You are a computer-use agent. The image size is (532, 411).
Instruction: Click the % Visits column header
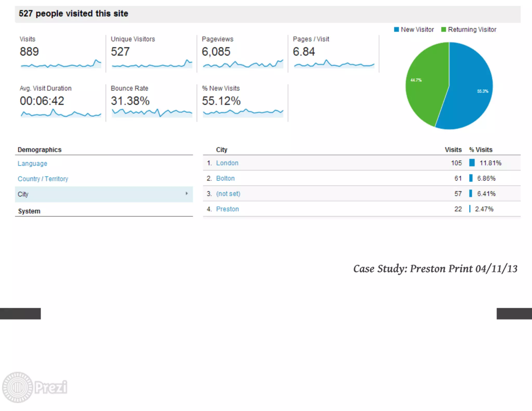(x=481, y=150)
